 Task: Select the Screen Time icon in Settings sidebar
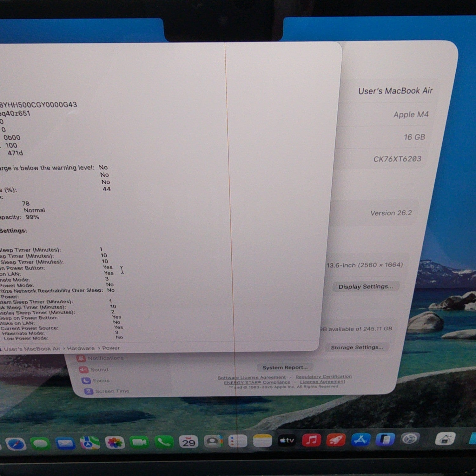[x=88, y=391]
